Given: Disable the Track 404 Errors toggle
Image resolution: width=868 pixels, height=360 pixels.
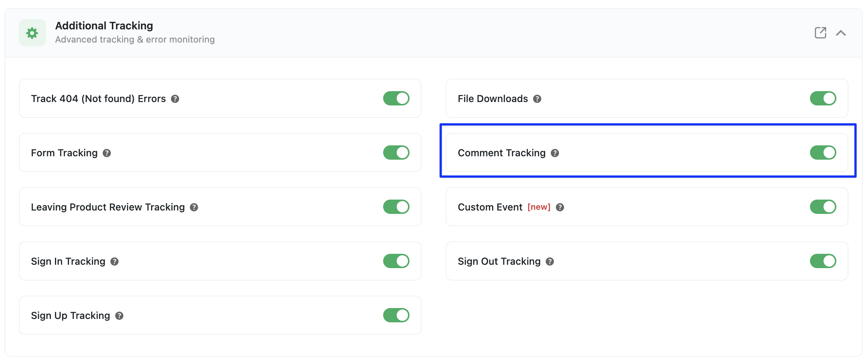Looking at the screenshot, I should click(x=396, y=98).
